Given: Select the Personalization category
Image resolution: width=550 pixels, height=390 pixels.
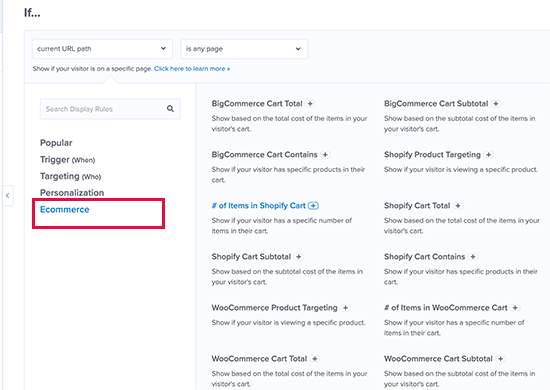Looking at the screenshot, I should pos(72,193).
